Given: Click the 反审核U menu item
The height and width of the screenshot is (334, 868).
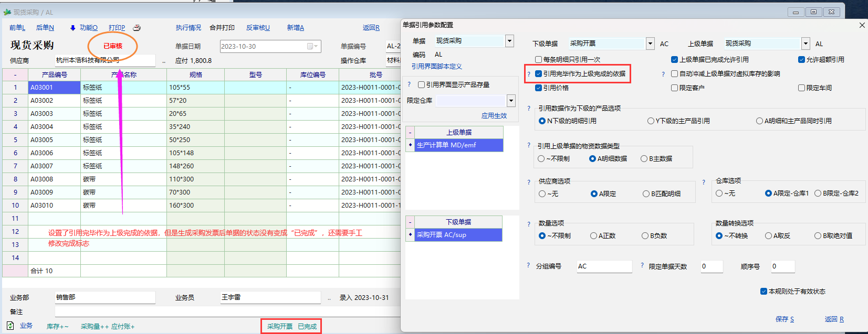Looking at the screenshot, I should point(258,28).
